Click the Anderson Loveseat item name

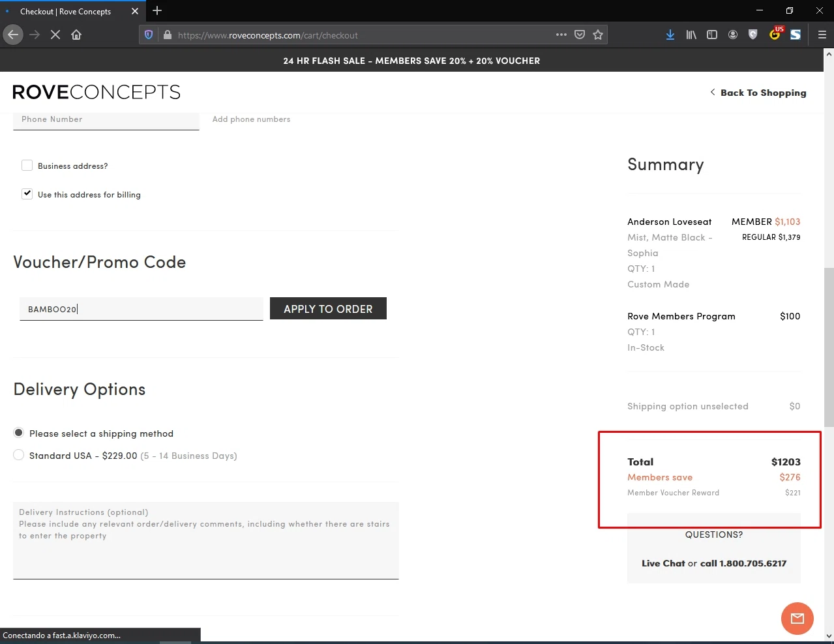(670, 222)
